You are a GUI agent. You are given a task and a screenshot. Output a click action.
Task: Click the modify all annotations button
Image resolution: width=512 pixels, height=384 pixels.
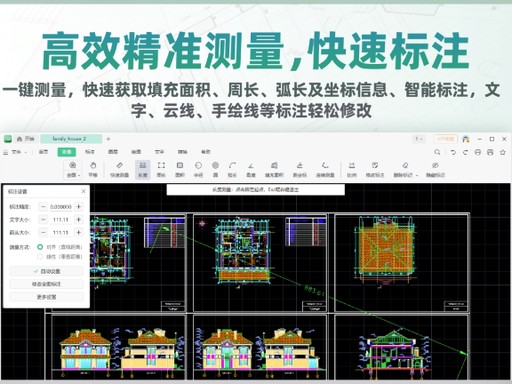coord(46,284)
